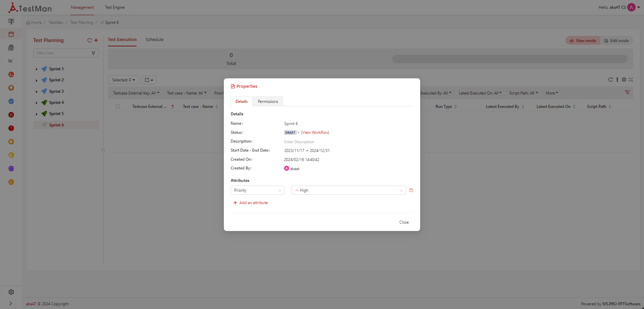
Task: Click the line chart reports sidebar icon
Action: [x=11, y=61]
